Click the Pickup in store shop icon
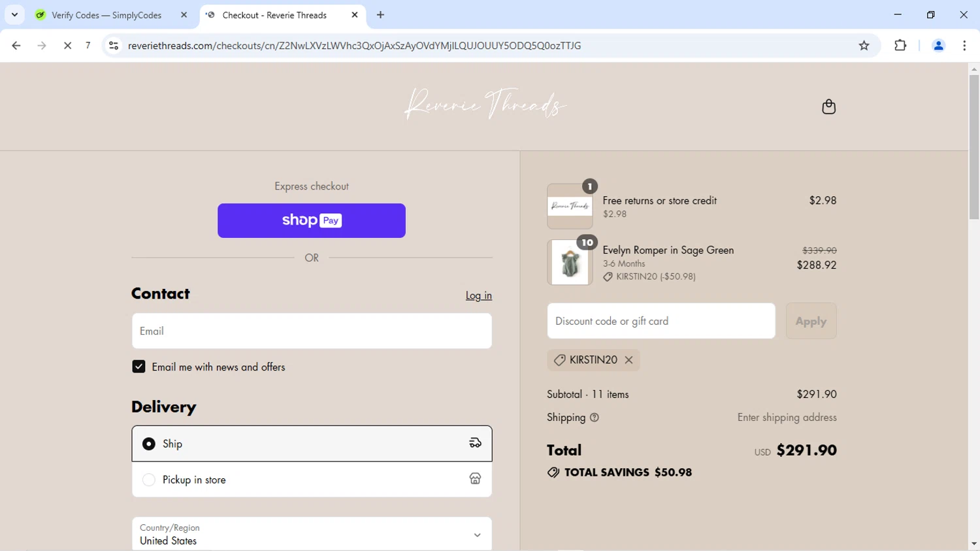This screenshot has height=551, width=980. [x=475, y=479]
